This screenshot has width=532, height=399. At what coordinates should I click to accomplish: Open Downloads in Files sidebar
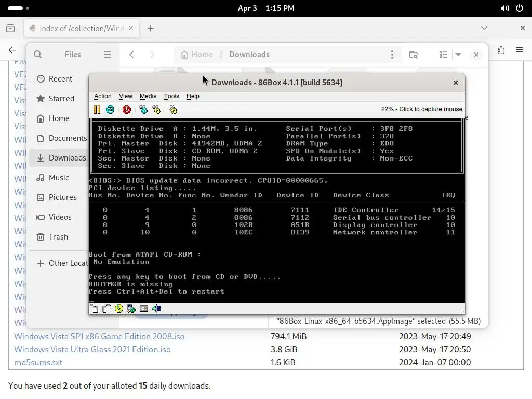(60, 158)
